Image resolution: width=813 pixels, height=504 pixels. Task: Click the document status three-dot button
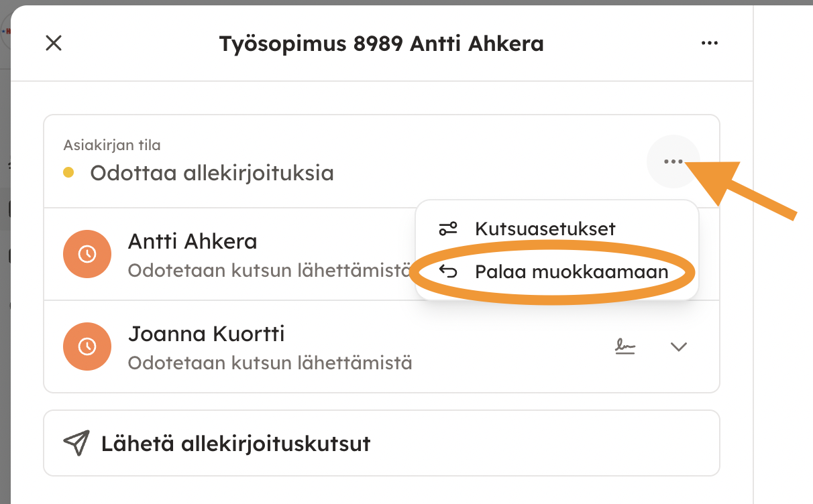(x=673, y=162)
